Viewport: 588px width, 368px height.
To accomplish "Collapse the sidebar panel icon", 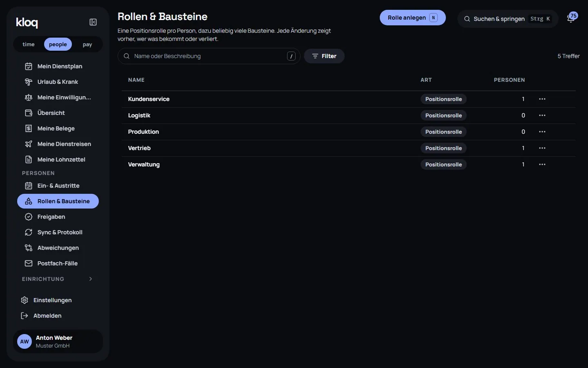I will pyautogui.click(x=93, y=22).
